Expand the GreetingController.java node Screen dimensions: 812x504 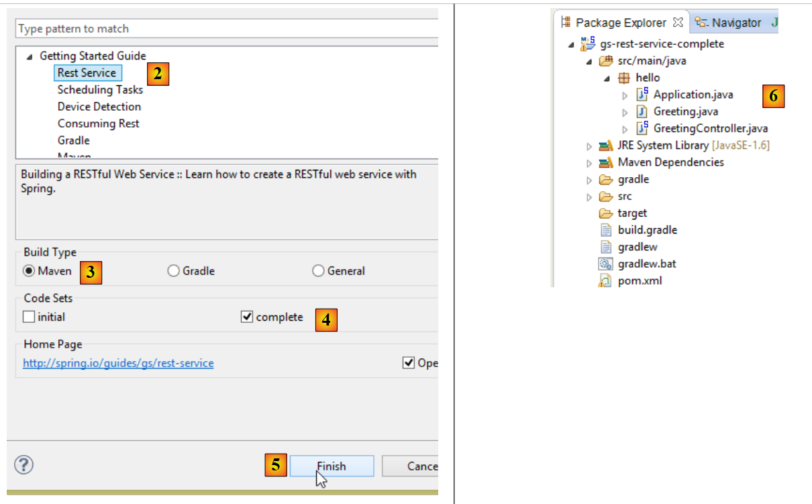[x=625, y=129]
